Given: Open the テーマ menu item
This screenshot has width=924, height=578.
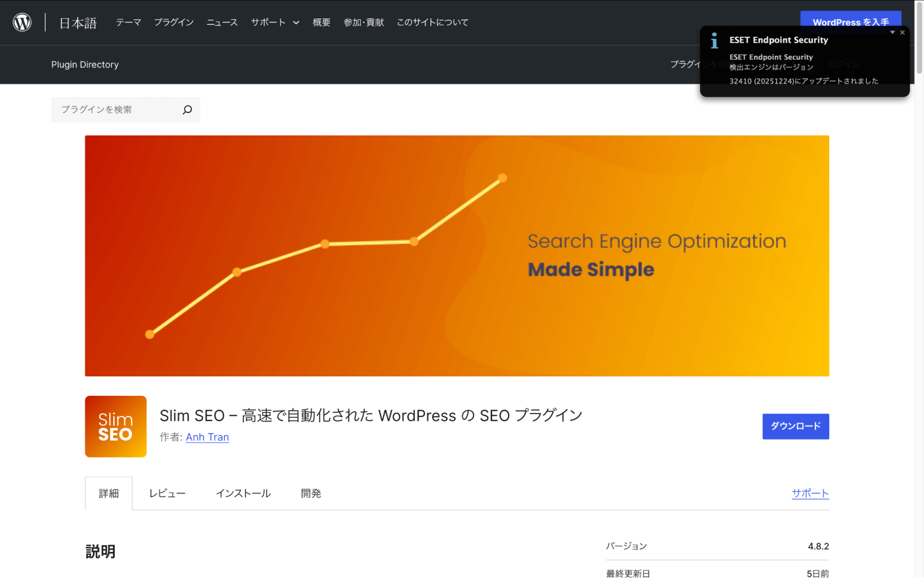Looking at the screenshot, I should 128,22.
